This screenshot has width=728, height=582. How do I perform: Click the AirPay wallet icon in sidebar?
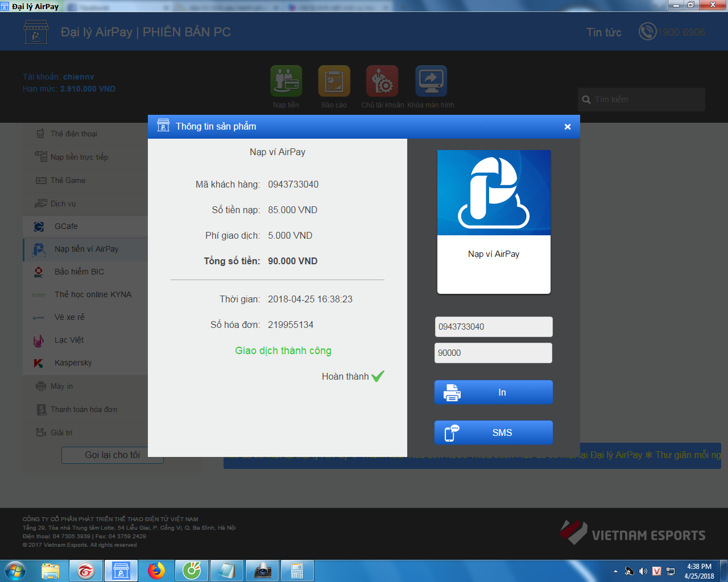(39, 250)
